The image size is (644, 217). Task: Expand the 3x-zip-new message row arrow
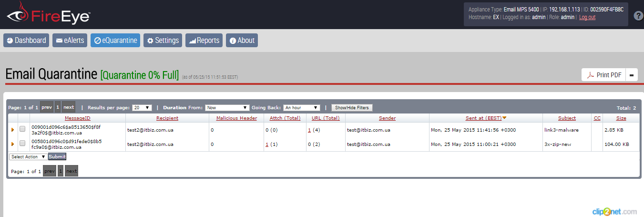[x=12, y=144]
